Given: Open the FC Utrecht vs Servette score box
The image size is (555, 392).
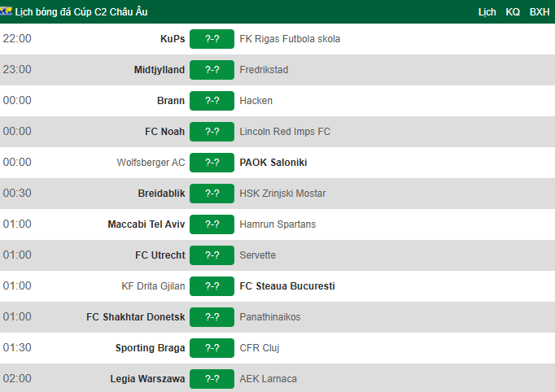Looking at the screenshot, I should click(x=212, y=255).
